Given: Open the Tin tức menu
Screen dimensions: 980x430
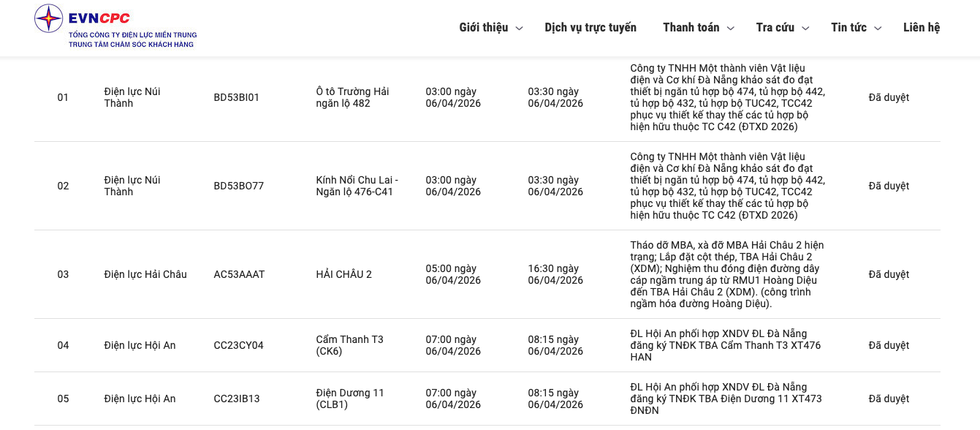Looking at the screenshot, I should (x=848, y=28).
